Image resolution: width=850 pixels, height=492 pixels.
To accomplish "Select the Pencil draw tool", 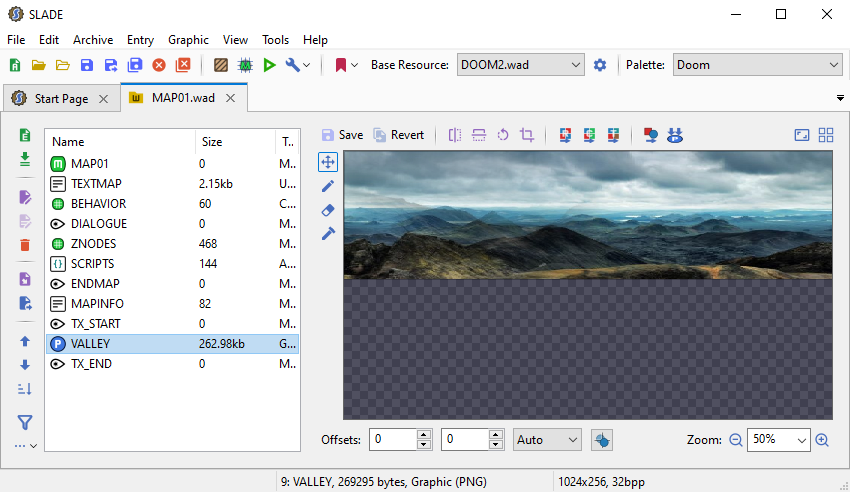I will point(328,186).
